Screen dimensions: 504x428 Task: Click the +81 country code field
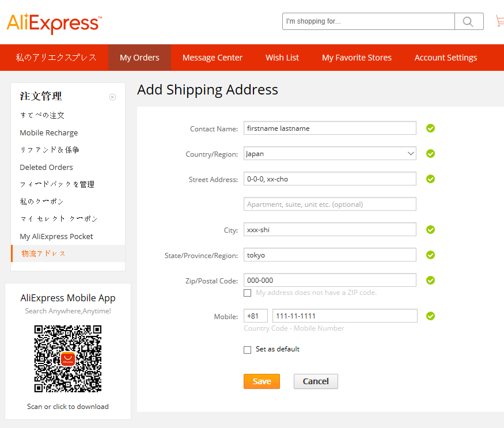(x=256, y=316)
